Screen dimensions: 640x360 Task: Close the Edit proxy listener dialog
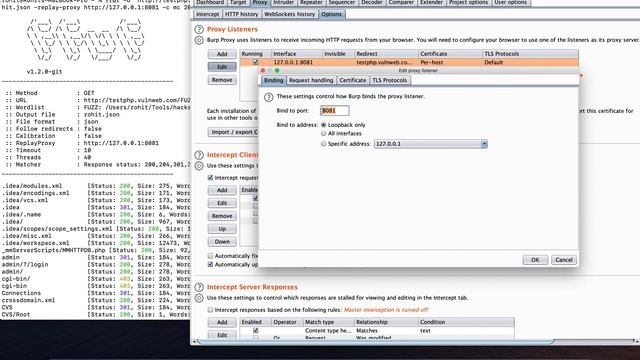click(263, 71)
